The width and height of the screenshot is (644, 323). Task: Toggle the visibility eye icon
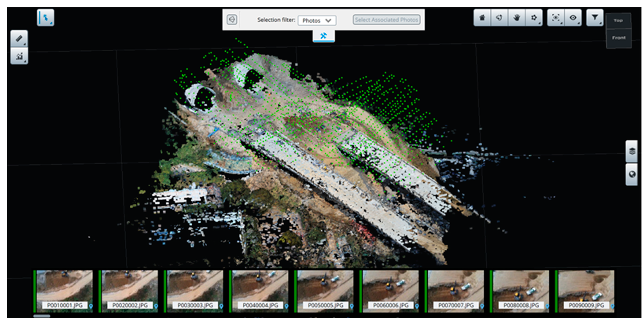573,18
